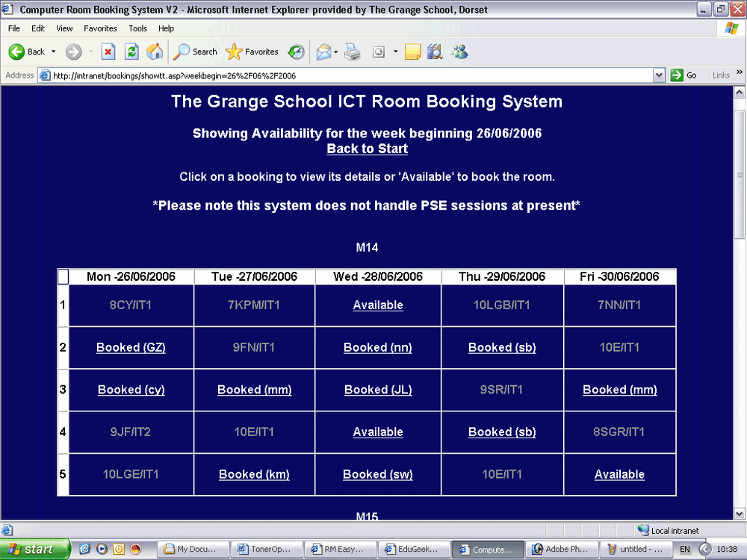
Task: Open the Help menu
Action: [166, 28]
